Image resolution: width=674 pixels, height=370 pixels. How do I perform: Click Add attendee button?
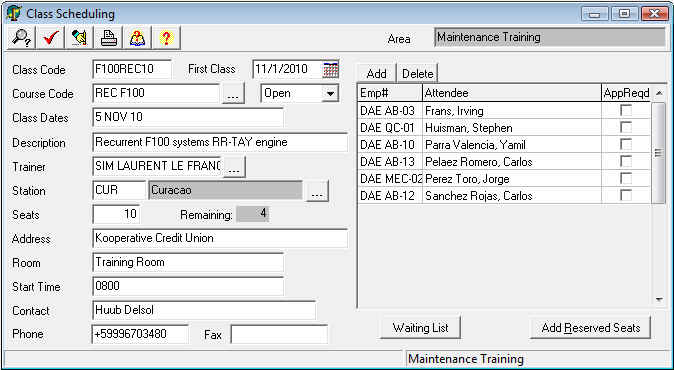(x=376, y=74)
